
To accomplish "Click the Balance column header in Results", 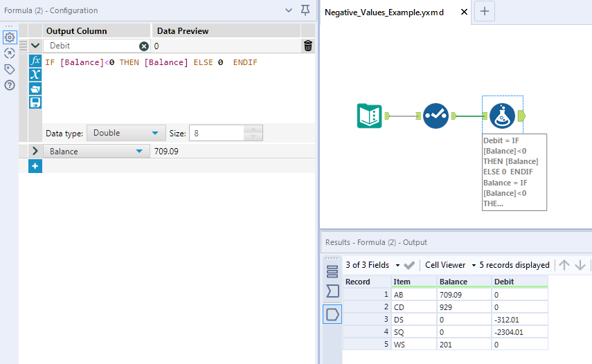I will tap(464, 282).
